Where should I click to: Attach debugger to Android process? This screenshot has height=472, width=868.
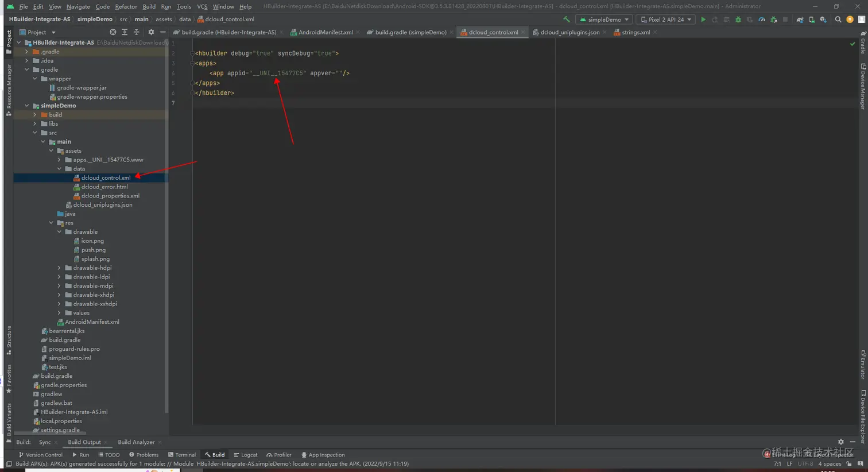pyautogui.click(x=774, y=20)
